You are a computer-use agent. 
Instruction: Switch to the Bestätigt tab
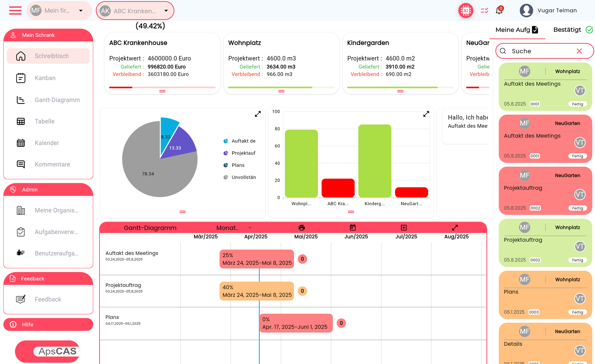[568, 30]
